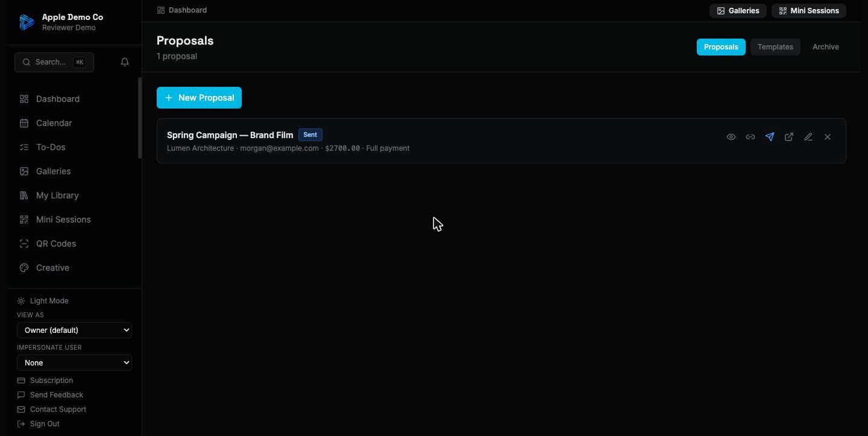Image resolution: width=868 pixels, height=436 pixels.
Task: Preview the Spring Campaign proposal with eye icon
Action: click(731, 137)
